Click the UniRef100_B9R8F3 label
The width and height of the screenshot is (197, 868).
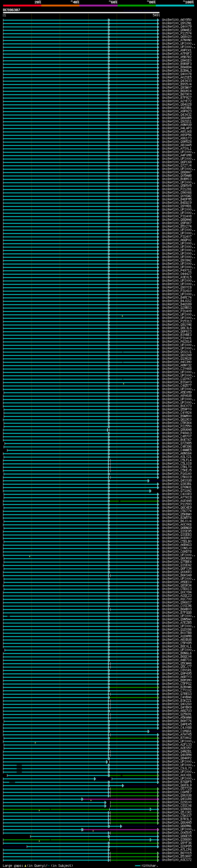pyautogui.click(x=177, y=64)
